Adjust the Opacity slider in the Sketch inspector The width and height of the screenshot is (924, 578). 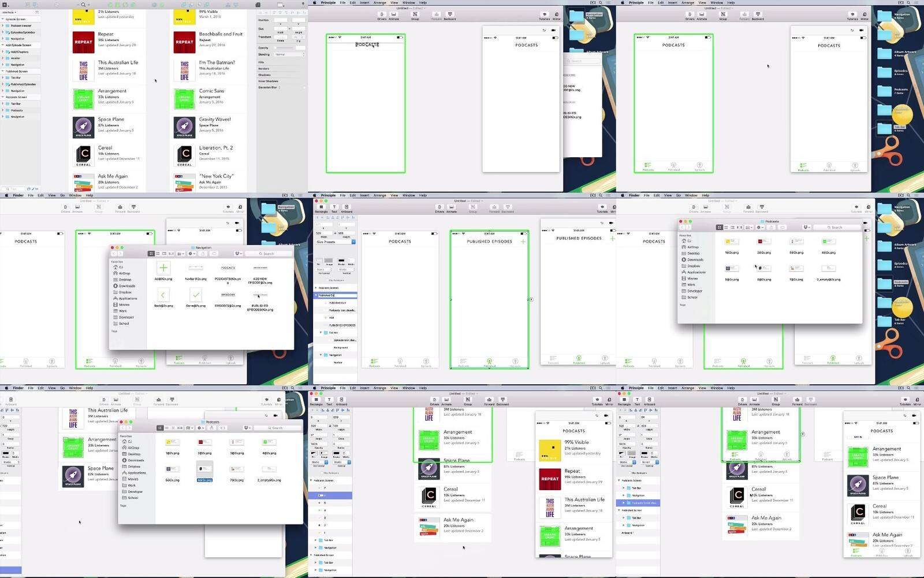pyautogui.click(x=285, y=48)
